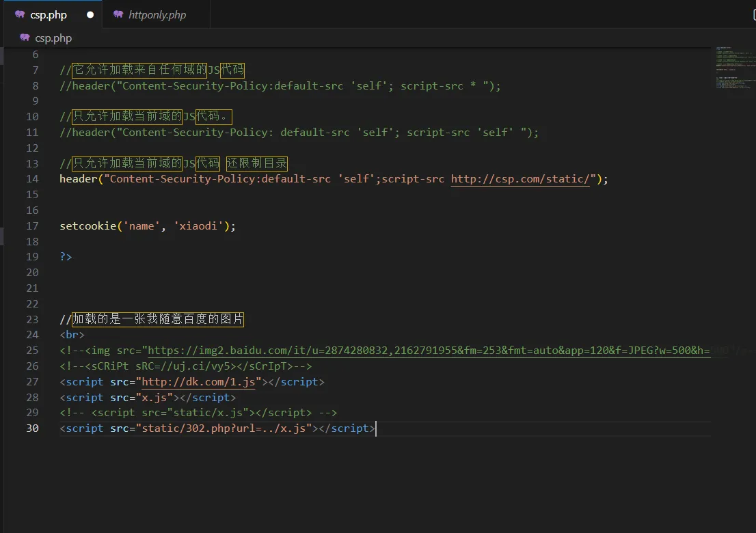Click the 'xiaodi' string on line 17
Viewport: 756px width, 533px height.
click(198, 226)
